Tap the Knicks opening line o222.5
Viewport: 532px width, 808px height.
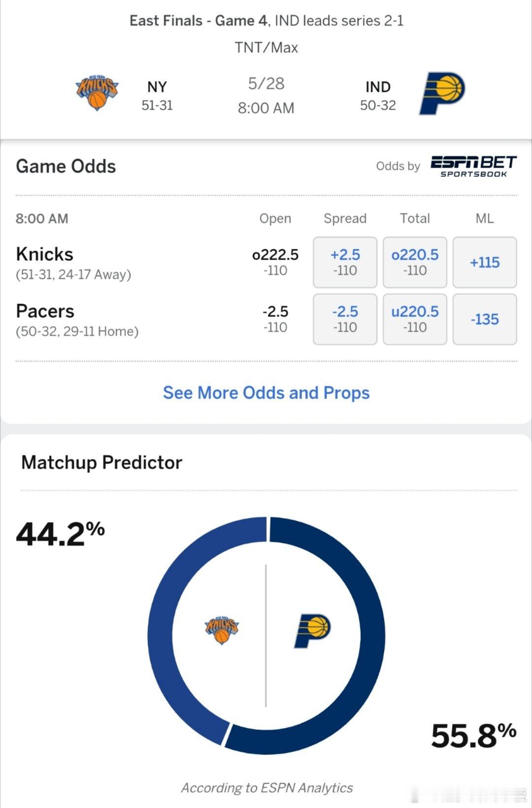point(275,255)
